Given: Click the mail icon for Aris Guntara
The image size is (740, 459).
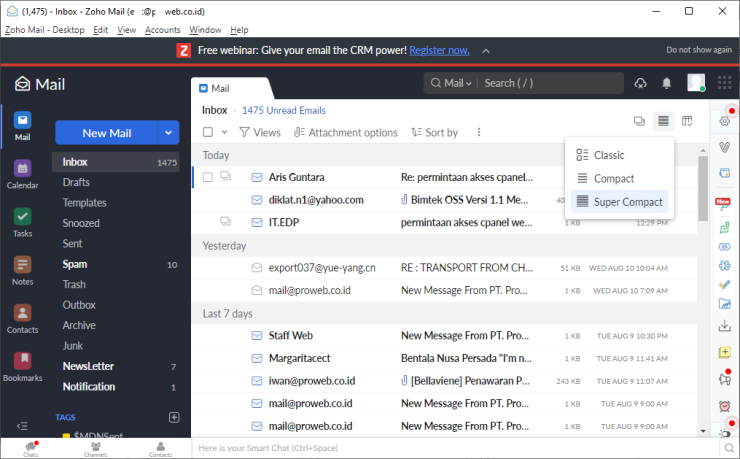Looking at the screenshot, I should tap(257, 177).
